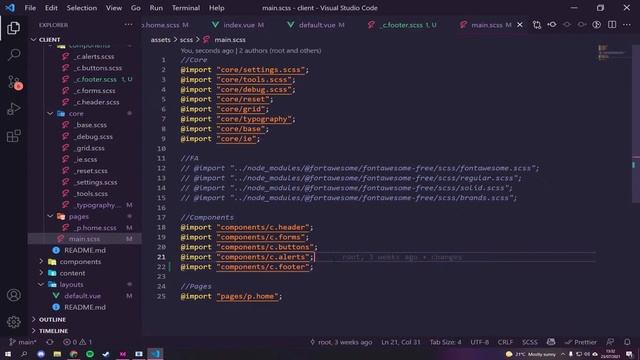This screenshot has height=360, width=640.
Task: Open the Search view in activity bar
Action: pyautogui.click(x=13, y=55)
